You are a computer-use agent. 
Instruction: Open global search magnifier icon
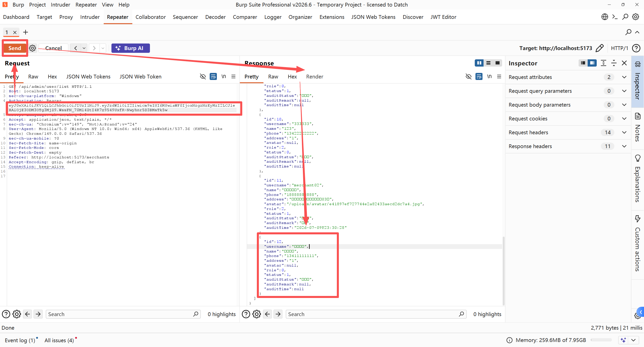point(625,17)
